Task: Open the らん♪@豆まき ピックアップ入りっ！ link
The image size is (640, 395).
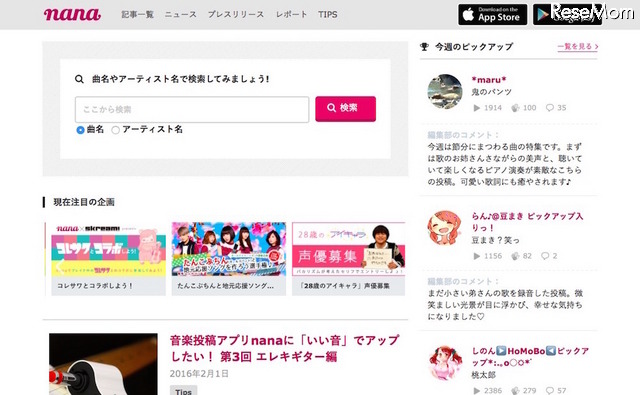Action: pyautogui.click(x=527, y=222)
